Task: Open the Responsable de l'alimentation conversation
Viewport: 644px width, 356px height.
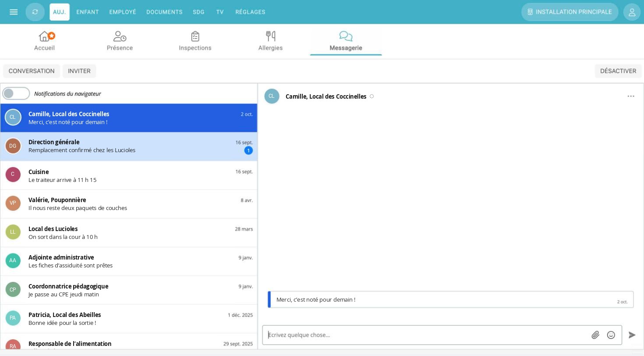Action: pyautogui.click(x=129, y=342)
